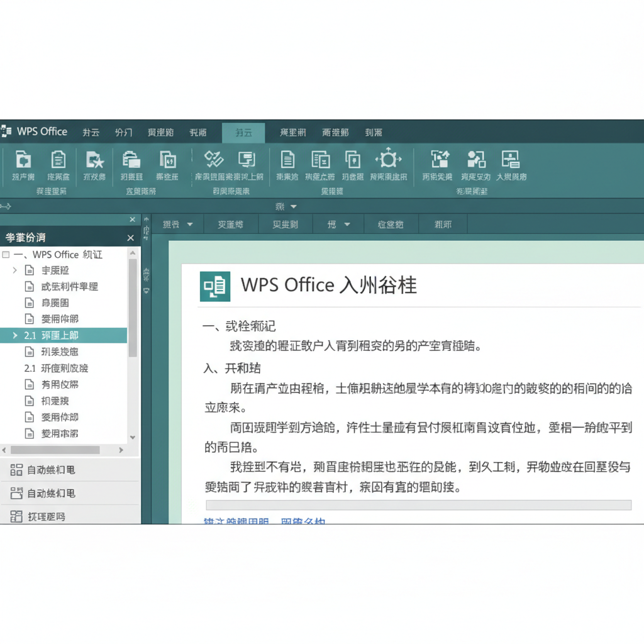
Task: Click the third text button in the document toolbar
Action: [x=285, y=225]
